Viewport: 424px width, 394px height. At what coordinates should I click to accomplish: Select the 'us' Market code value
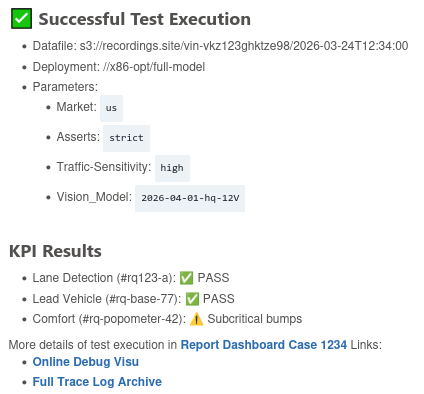(111, 108)
